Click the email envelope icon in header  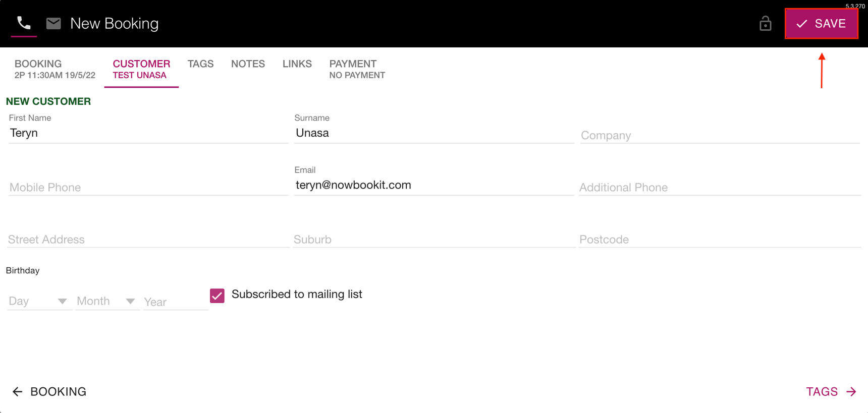(x=53, y=23)
